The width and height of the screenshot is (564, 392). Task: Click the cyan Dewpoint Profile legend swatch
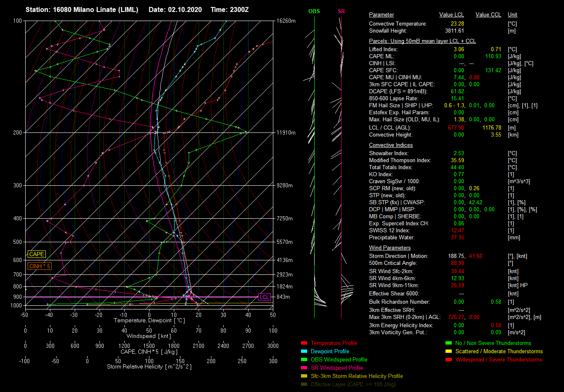pyautogui.click(x=304, y=352)
